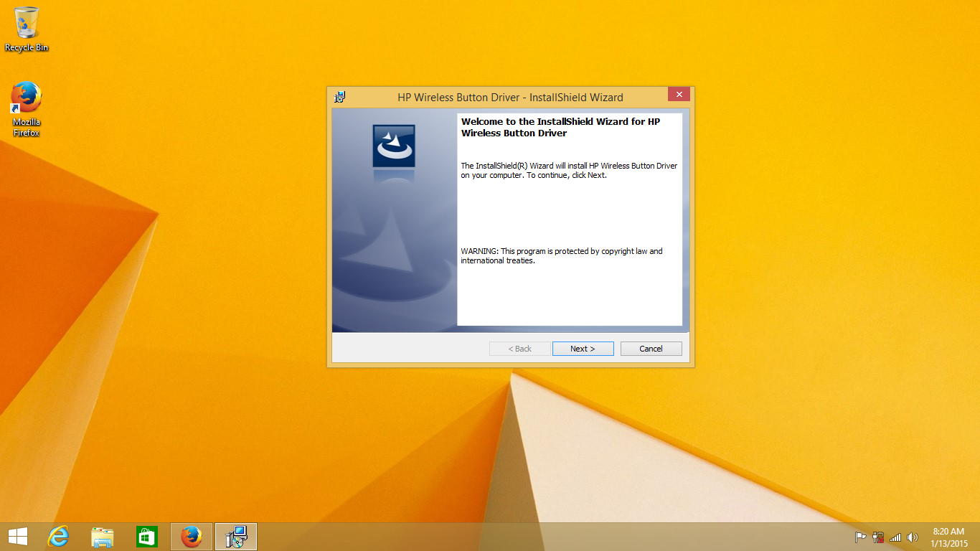980x551 pixels.
Task: Open the Windows Start button
Action: coord(18,537)
